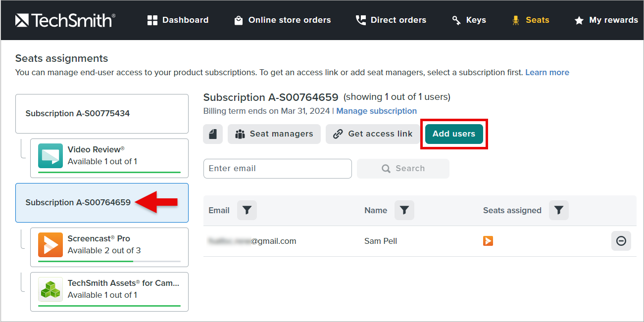
Task: Click Sam Pell's Screencast seat icon
Action: click(488, 241)
